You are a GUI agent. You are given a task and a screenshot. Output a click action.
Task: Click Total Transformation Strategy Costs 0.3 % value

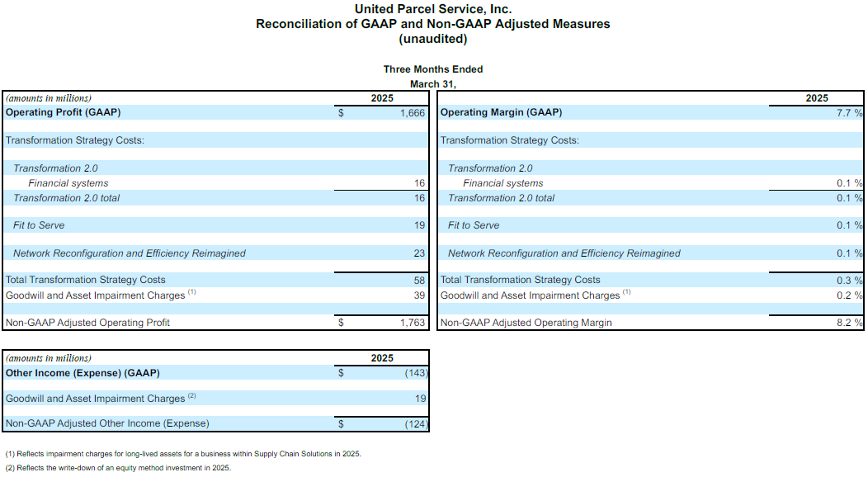[x=849, y=281]
